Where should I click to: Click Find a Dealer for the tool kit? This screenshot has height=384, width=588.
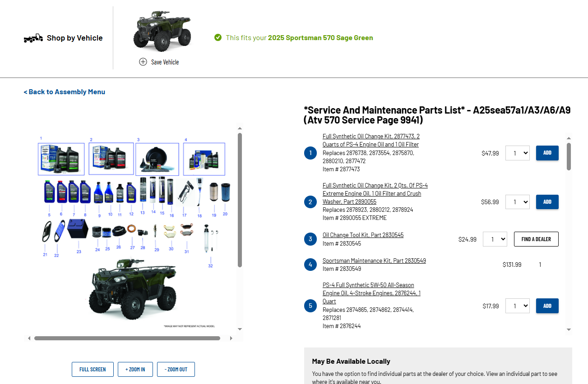[x=536, y=239]
